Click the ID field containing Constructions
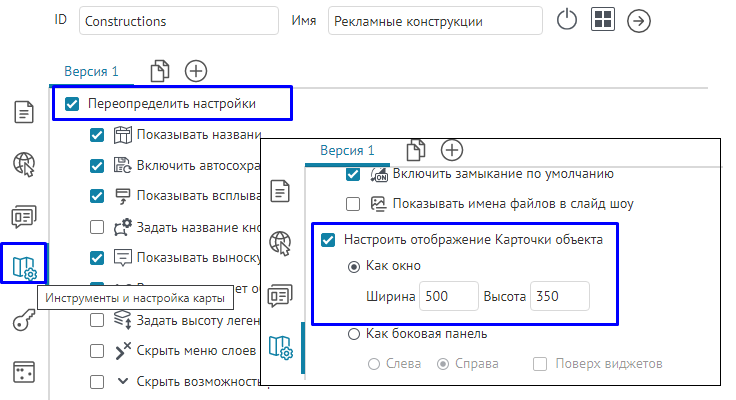 178,20
